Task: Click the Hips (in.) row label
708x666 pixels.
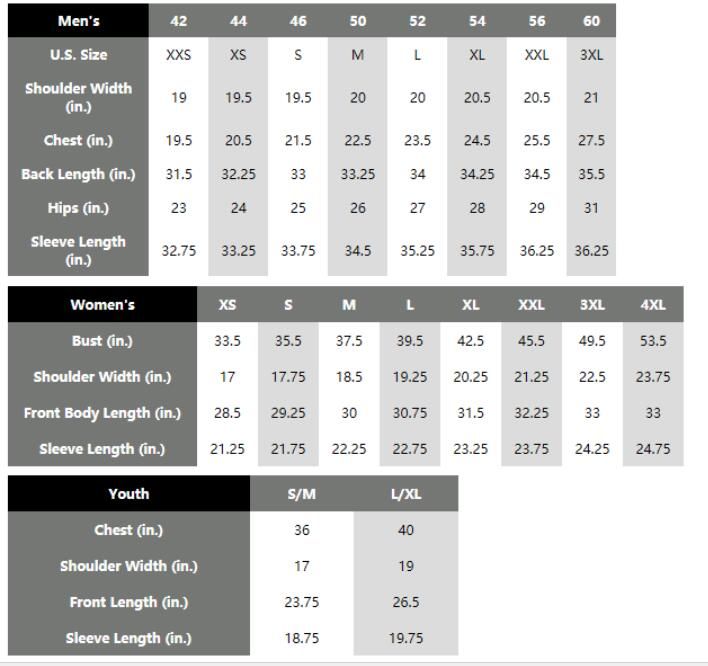Action: [79, 208]
